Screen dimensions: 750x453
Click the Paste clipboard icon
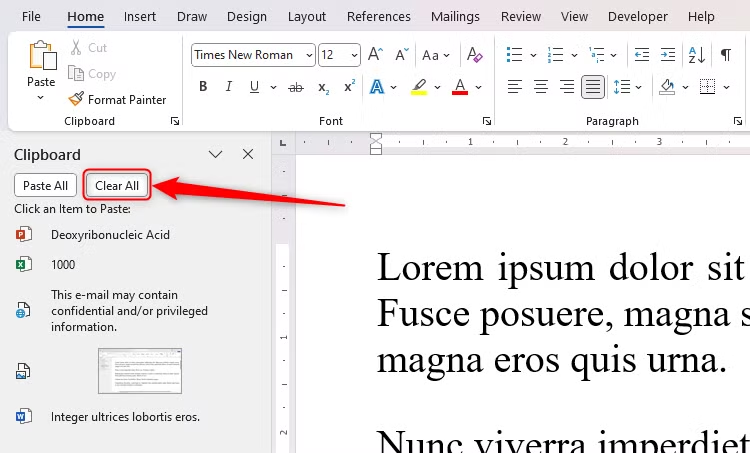pos(42,55)
